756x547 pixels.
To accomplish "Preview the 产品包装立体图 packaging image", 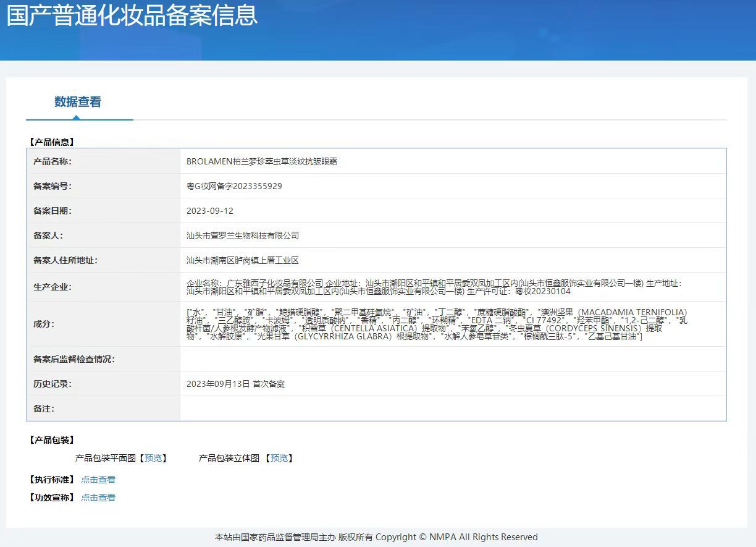I will 280,458.
